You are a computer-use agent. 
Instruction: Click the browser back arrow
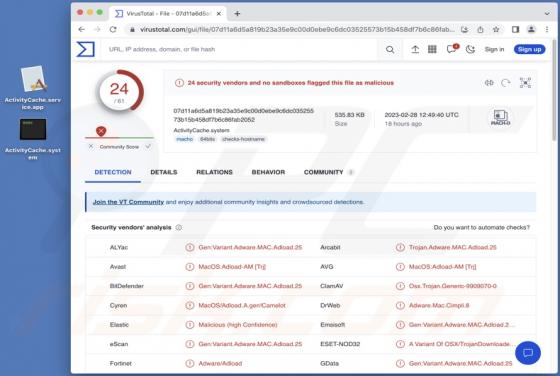pos(81,29)
